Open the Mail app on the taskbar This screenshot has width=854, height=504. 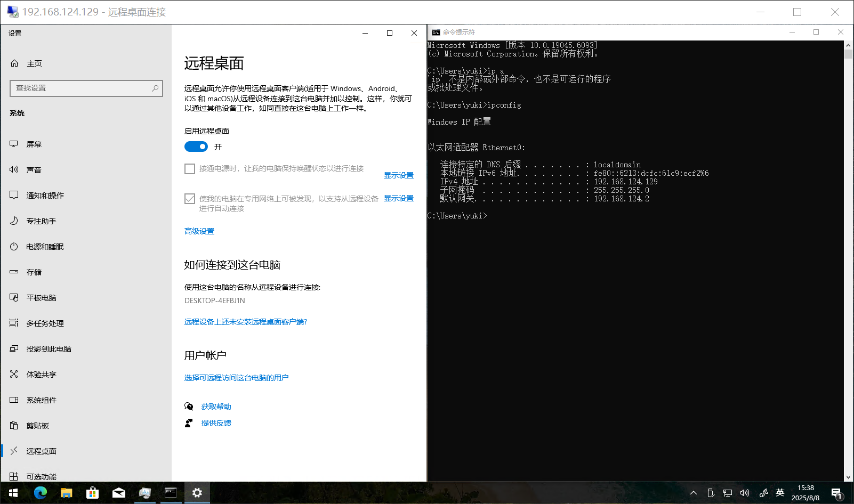(118, 493)
